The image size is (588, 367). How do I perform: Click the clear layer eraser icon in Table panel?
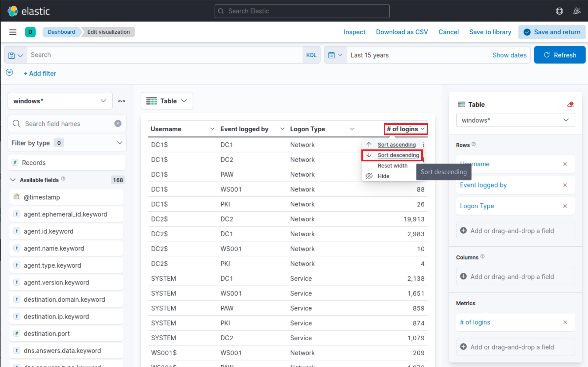pos(570,104)
